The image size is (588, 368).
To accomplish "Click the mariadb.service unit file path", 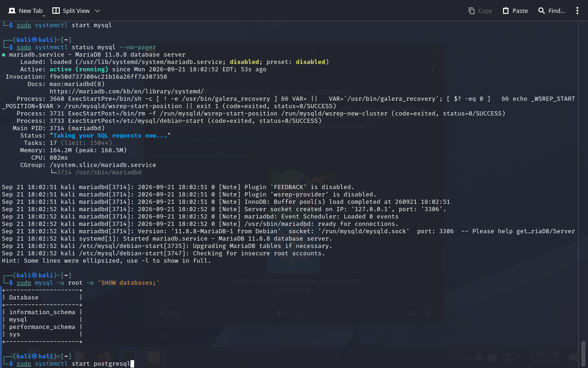I will click(x=151, y=62).
